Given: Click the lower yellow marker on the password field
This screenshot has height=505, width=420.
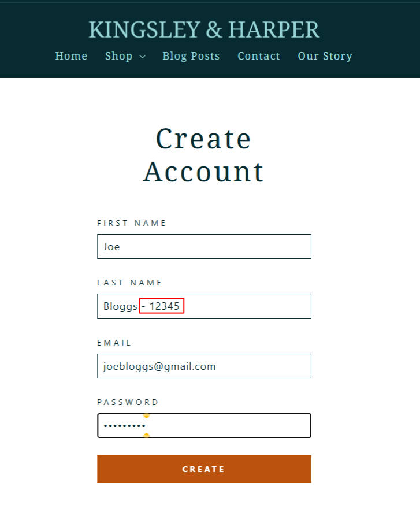Looking at the screenshot, I should tap(146, 435).
